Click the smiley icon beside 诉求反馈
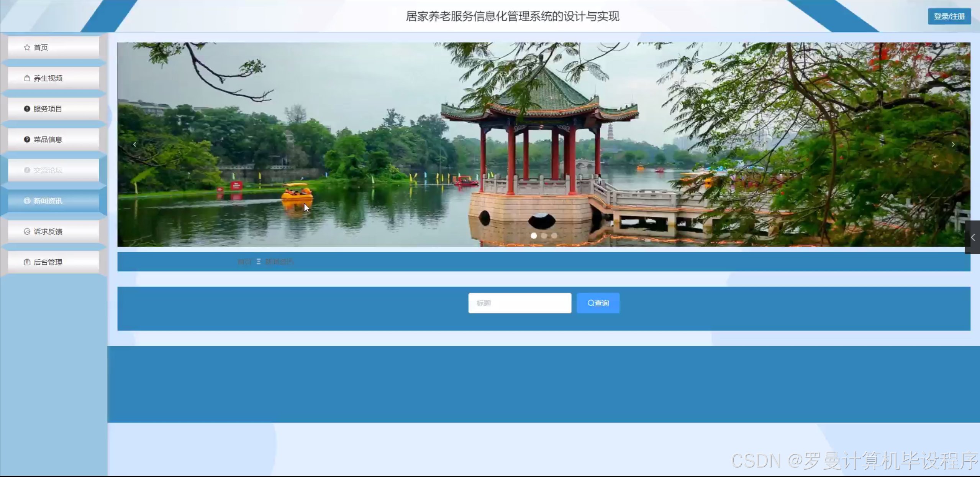This screenshot has width=980, height=477. tap(27, 232)
